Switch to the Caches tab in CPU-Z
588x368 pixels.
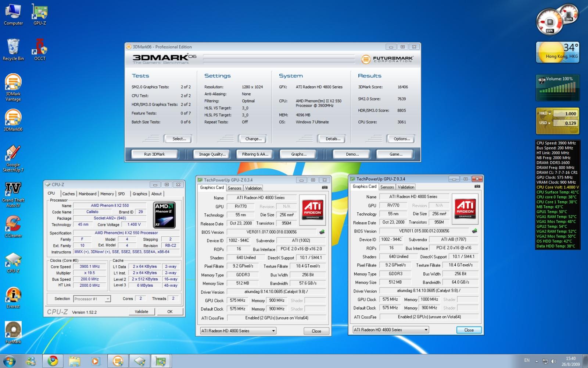pos(68,194)
